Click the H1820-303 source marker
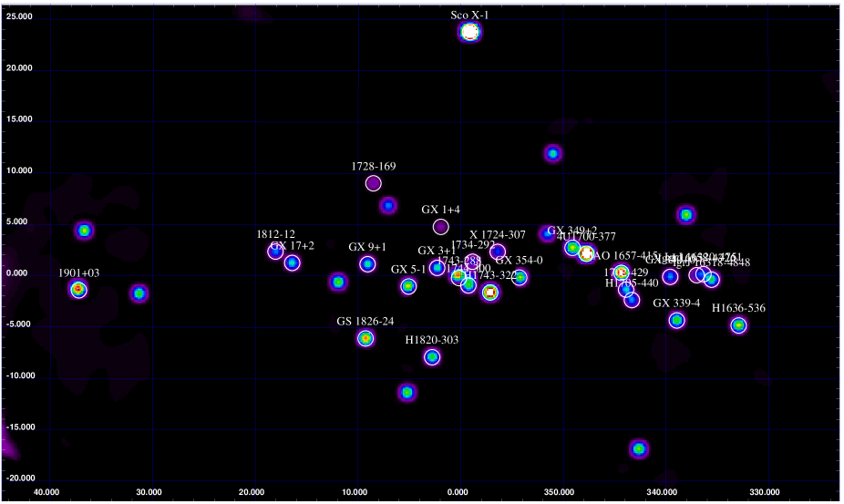Image resolution: width=844 pixels, height=504 pixels. pos(432,356)
